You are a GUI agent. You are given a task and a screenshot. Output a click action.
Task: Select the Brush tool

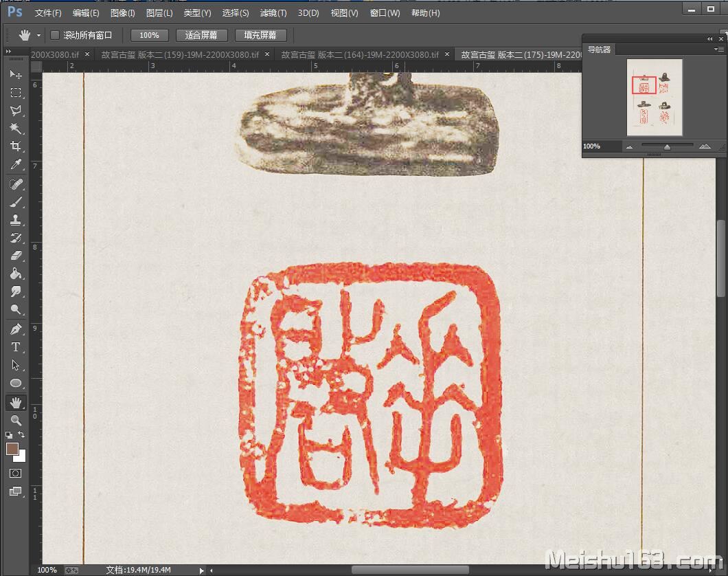click(x=16, y=203)
